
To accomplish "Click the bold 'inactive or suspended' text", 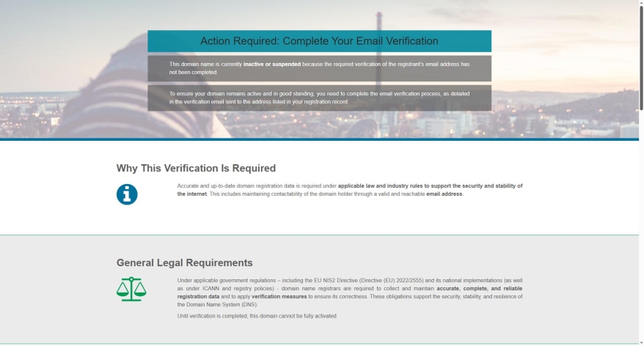I will pos(272,64).
